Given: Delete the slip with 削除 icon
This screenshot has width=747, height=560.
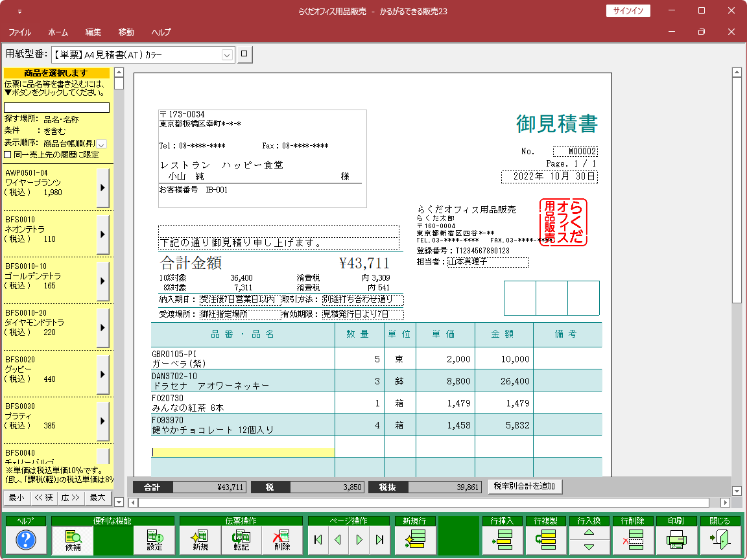Looking at the screenshot, I should click(x=282, y=540).
